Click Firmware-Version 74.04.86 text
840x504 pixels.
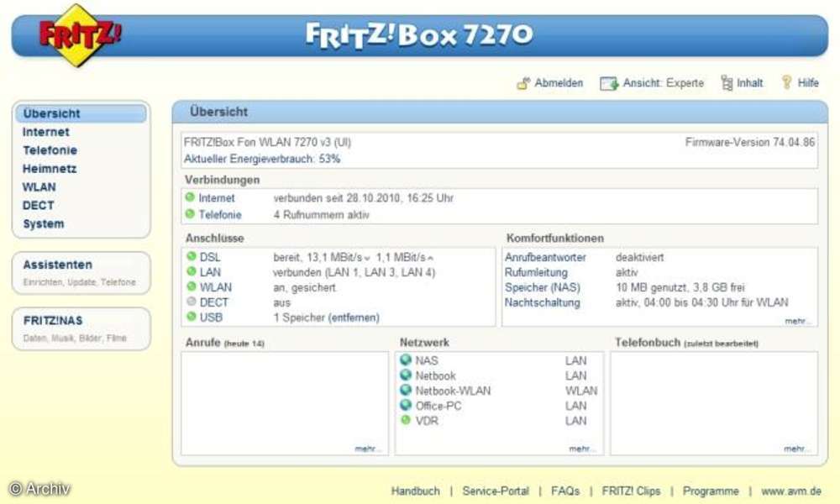click(750, 142)
